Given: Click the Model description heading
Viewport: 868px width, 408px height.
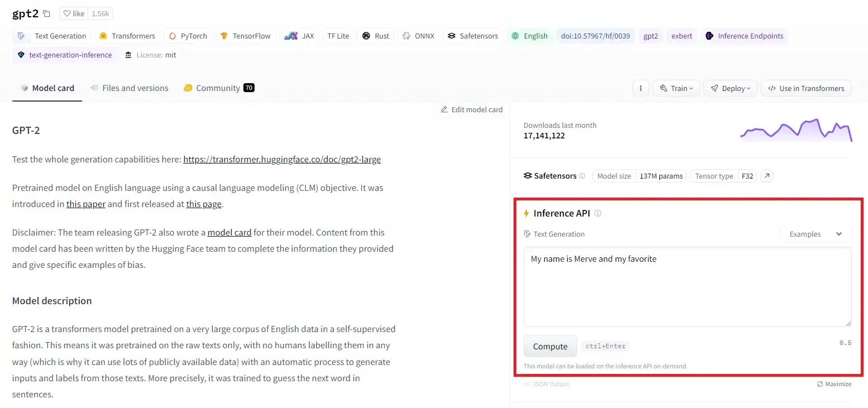Looking at the screenshot, I should (x=52, y=301).
